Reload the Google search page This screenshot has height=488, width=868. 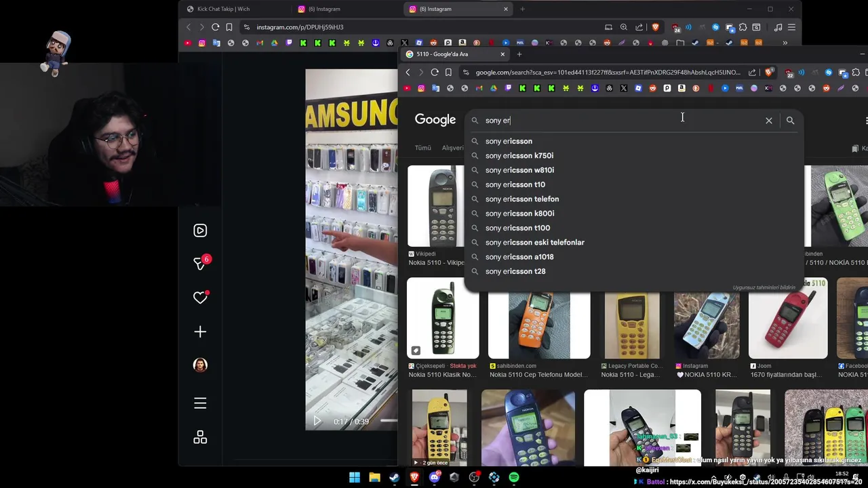tap(435, 73)
